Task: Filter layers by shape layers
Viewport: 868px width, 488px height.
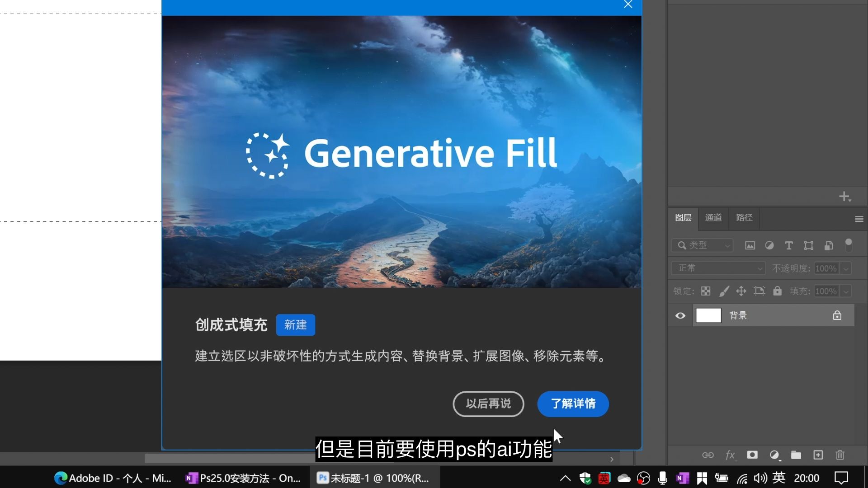Action: pos(809,245)
